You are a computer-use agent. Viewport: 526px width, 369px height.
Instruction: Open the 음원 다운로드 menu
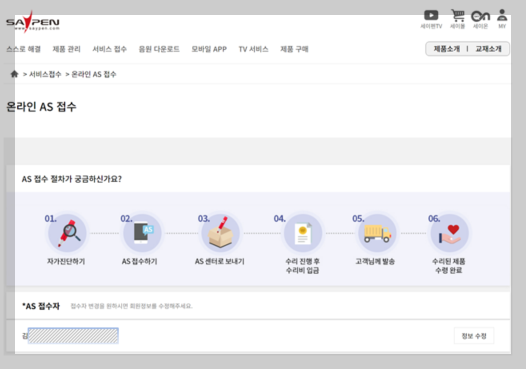click(159, 49)
